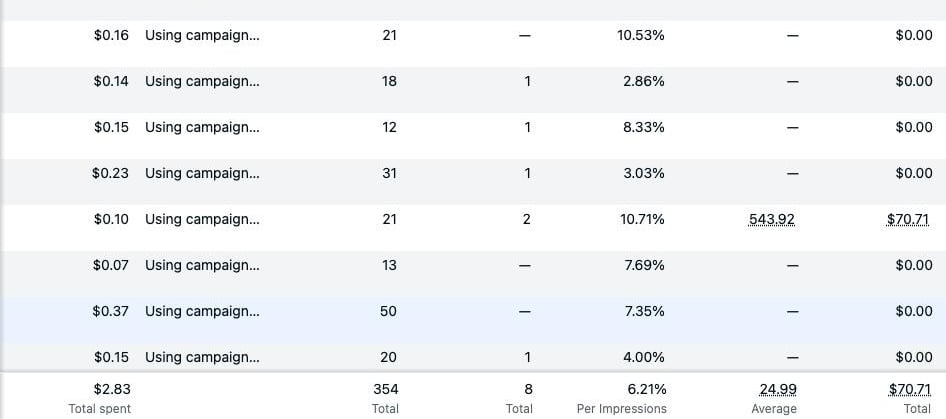The height and width of the screenshot is (419, 946).
Task: Click "Using campaign..." in the $0.37 row
Action: pos(202,311)
